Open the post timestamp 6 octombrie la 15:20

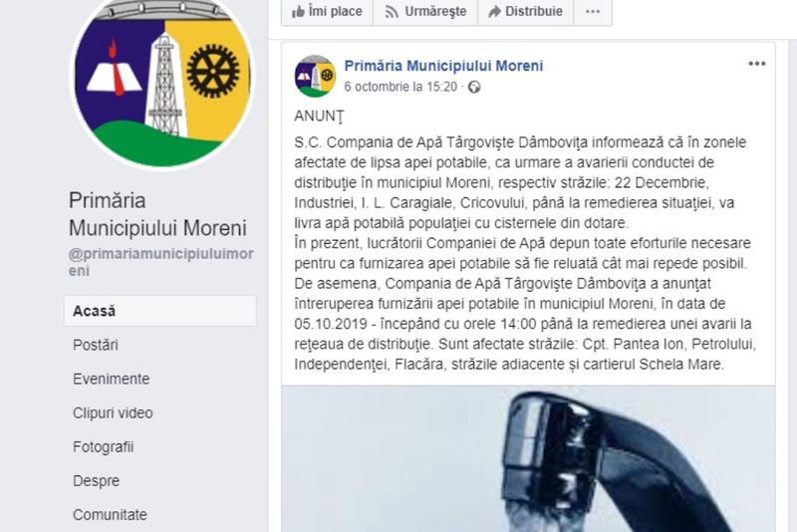400,87
